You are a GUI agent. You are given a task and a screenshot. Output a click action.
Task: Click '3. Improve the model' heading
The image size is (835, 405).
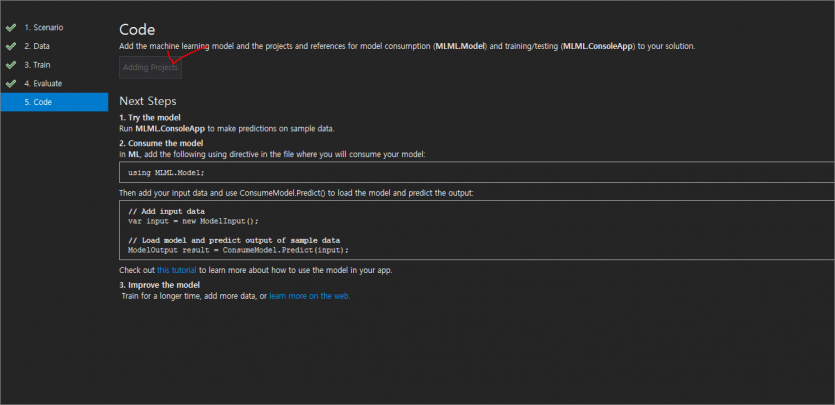pos(160,285)
